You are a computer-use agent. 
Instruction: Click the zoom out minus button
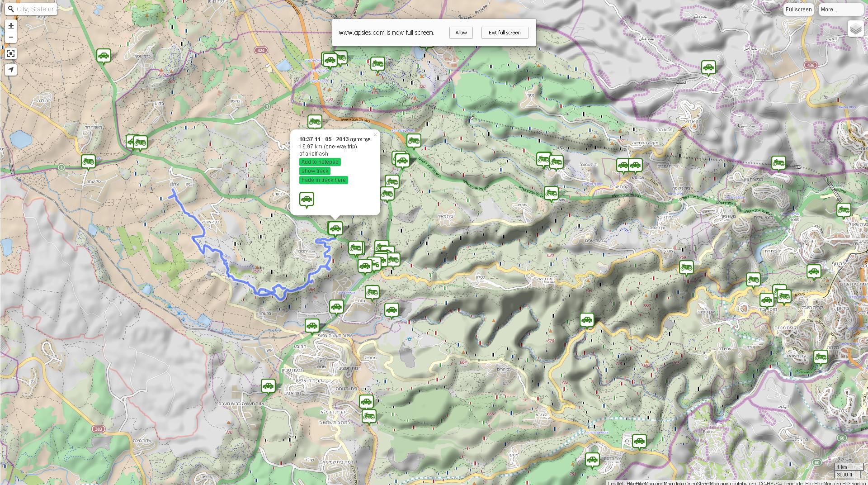point(11,37)
